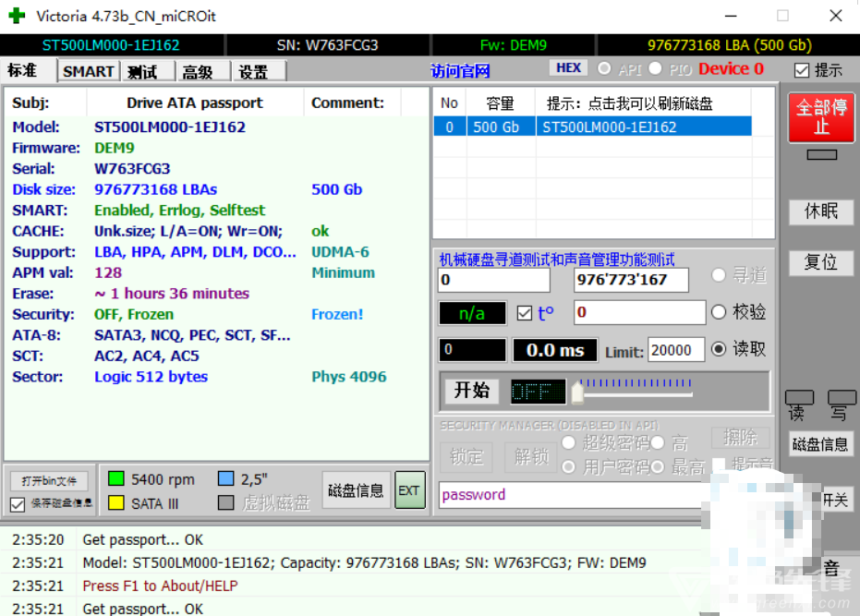
Task: Click the UDMA-6 comment text
Action: pyautogui.click(x=341, y=252)
